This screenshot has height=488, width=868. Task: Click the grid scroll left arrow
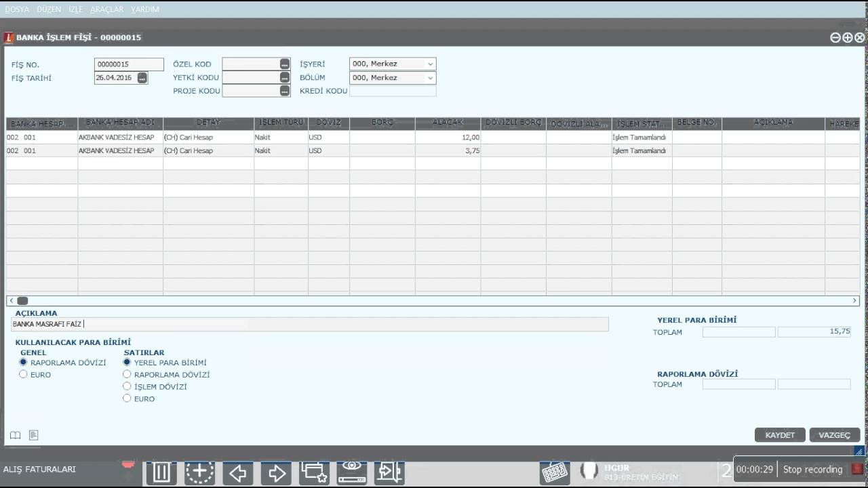pos(11,300)
